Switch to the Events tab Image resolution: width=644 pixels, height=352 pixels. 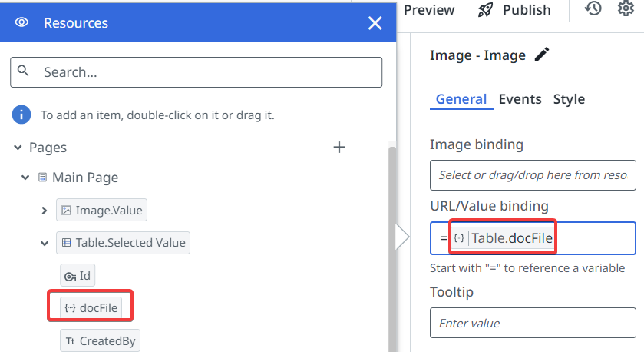(520, 99)
